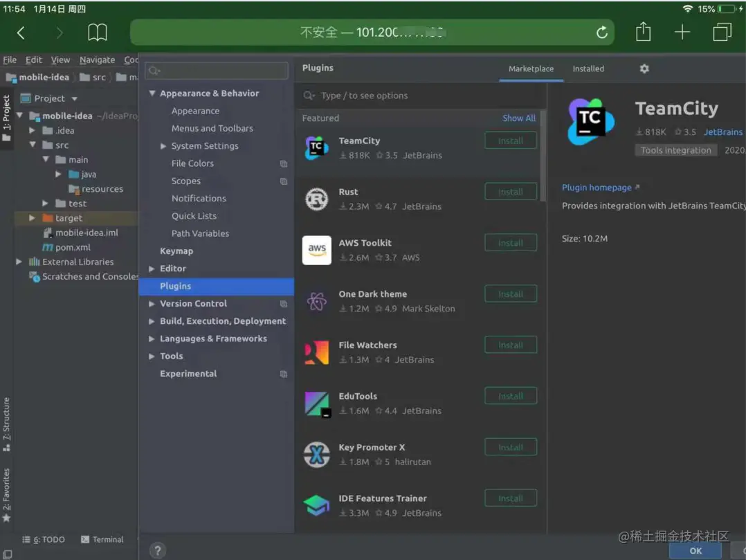Click Show All featured plugins
The height and width of the screenshot is (560, 746).
518,118
